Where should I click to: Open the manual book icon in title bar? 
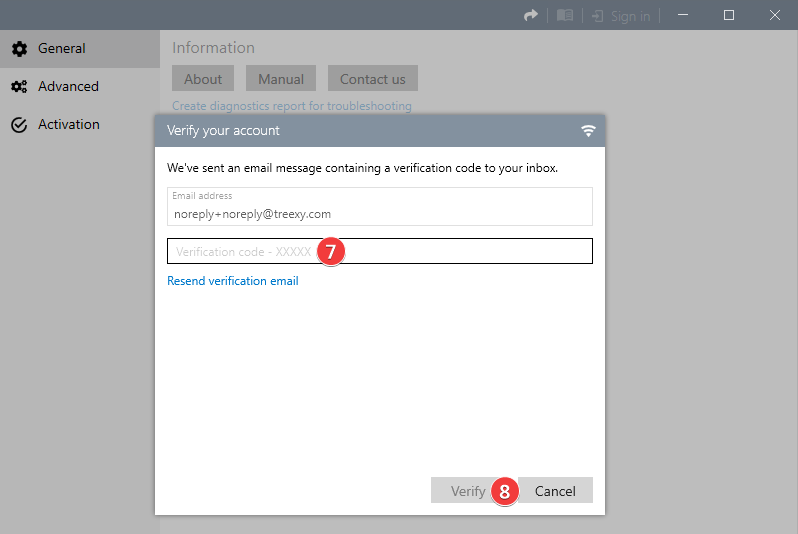564,16
